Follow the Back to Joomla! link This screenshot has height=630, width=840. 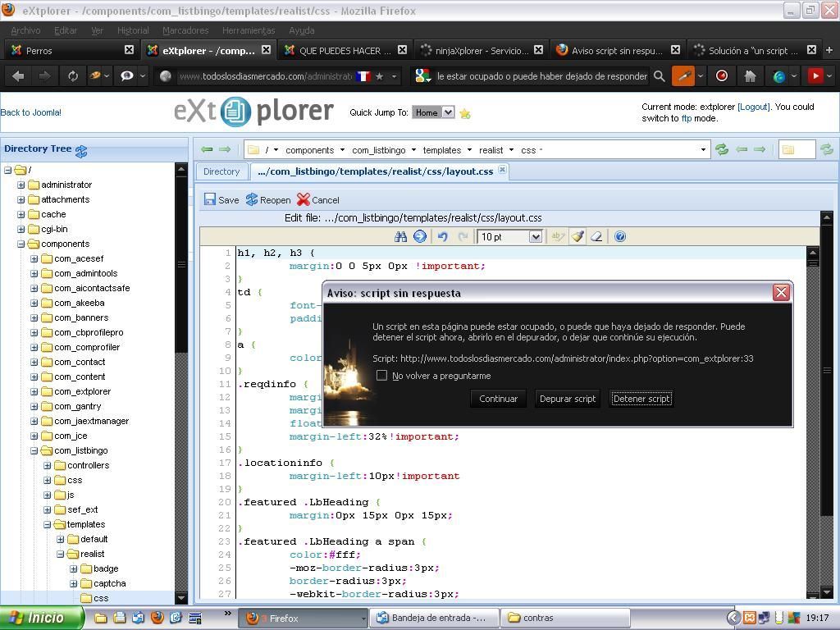coord(30,112)
